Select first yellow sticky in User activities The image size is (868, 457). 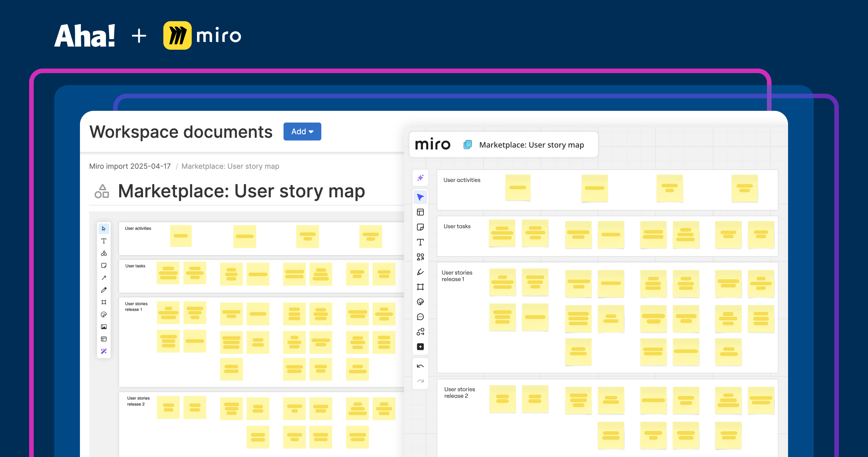click(x=181, y=236)
